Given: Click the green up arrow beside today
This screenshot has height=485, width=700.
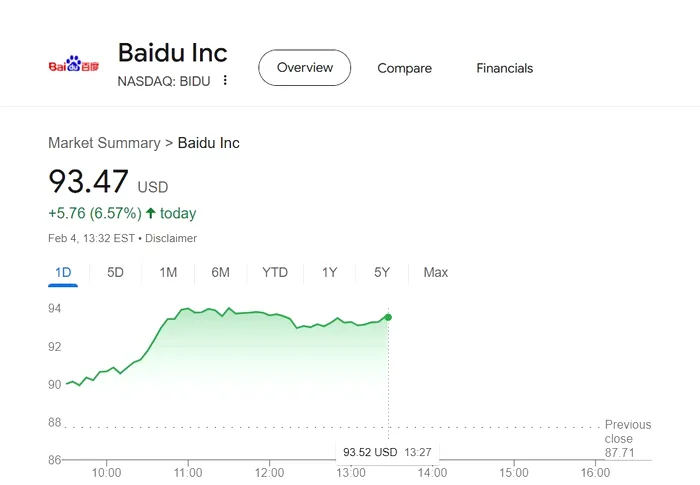Looking at the screenshot, I should (151, 213).
